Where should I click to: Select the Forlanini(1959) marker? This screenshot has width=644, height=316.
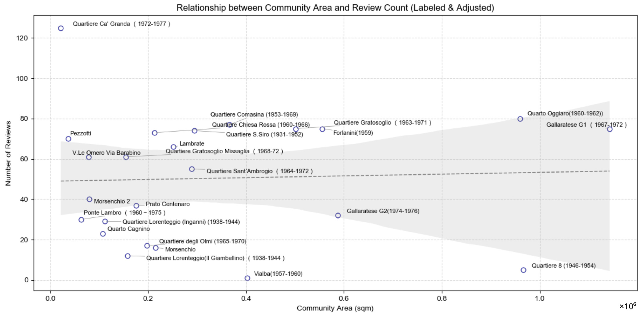pos(322,129)
